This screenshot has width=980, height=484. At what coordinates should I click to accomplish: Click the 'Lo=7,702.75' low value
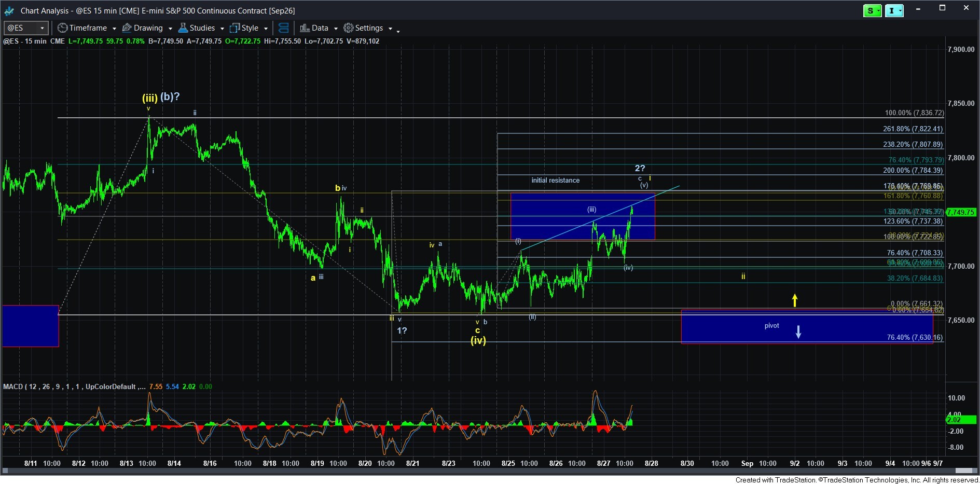pos(324,41)
